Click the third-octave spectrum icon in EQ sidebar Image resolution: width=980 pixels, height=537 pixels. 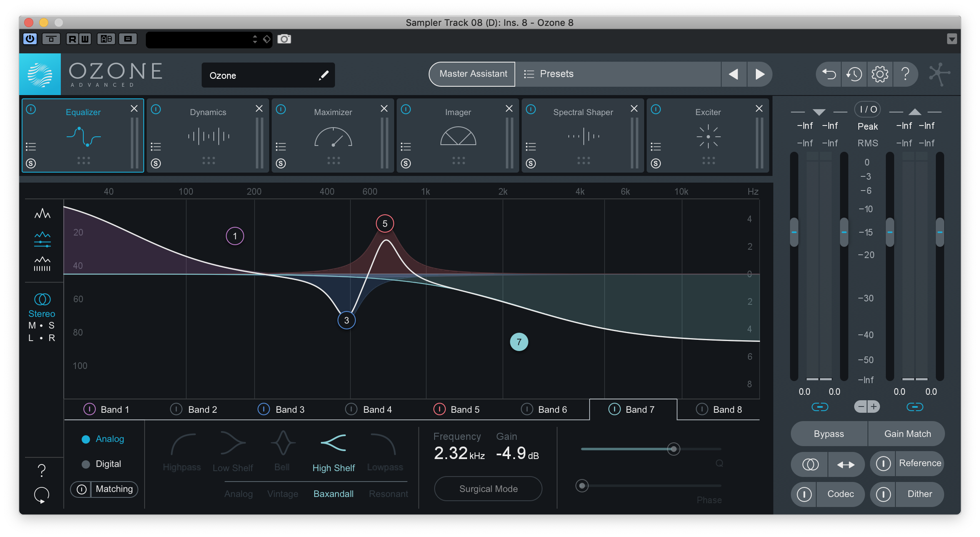[42, 264]
